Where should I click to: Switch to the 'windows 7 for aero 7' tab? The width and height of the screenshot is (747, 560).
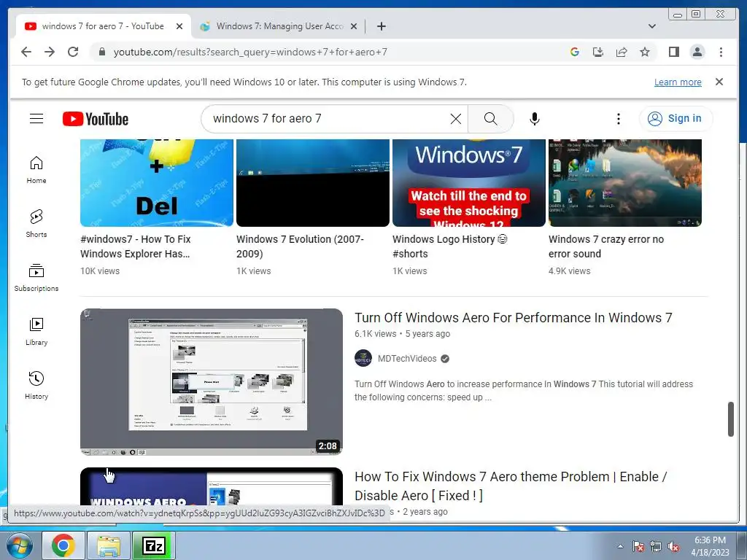[103, 26]
